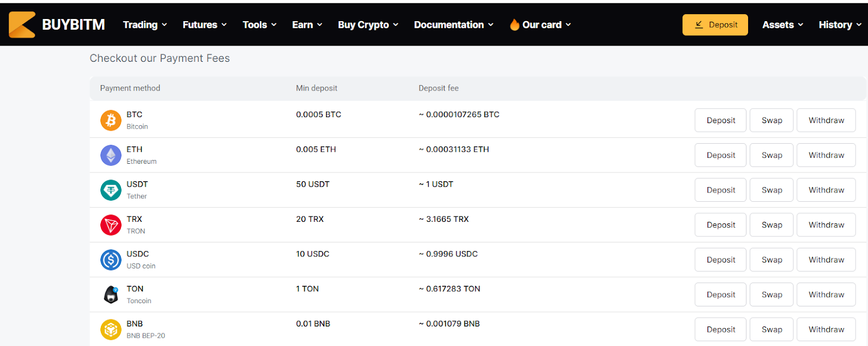Click Swap in the USDT row

click(771, 190)
